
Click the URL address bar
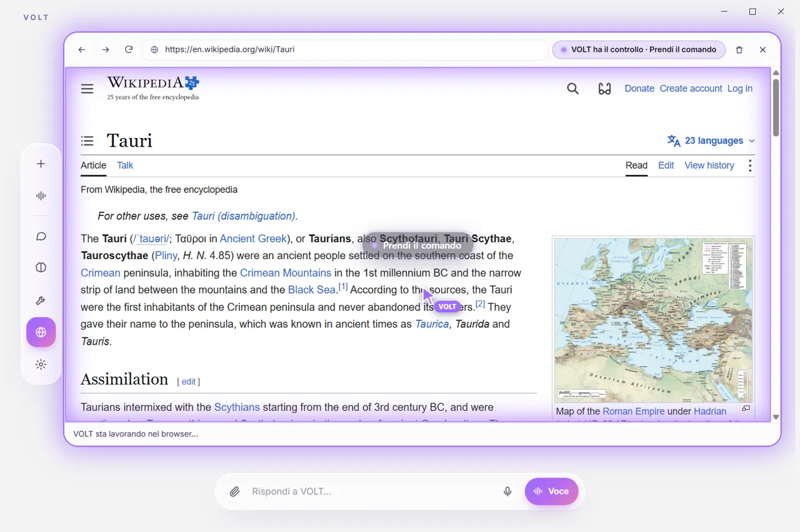click(x=345, y=50)
